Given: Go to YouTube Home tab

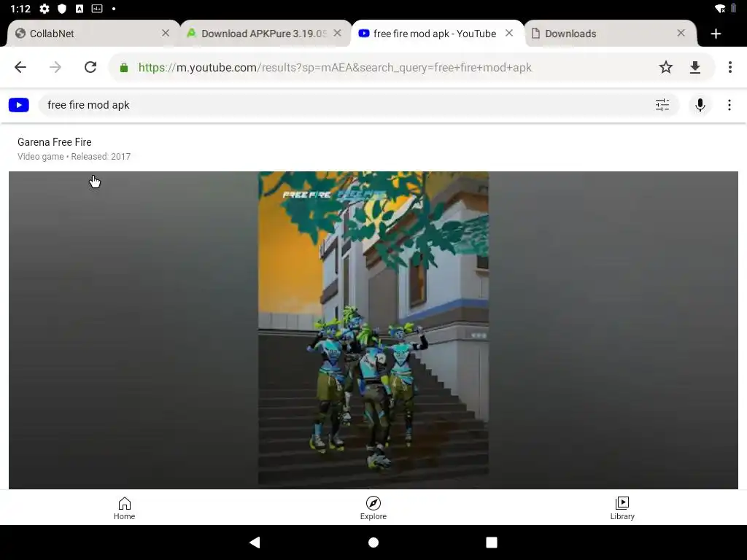Looking at the screenshot, I should (x=124, y=508).
